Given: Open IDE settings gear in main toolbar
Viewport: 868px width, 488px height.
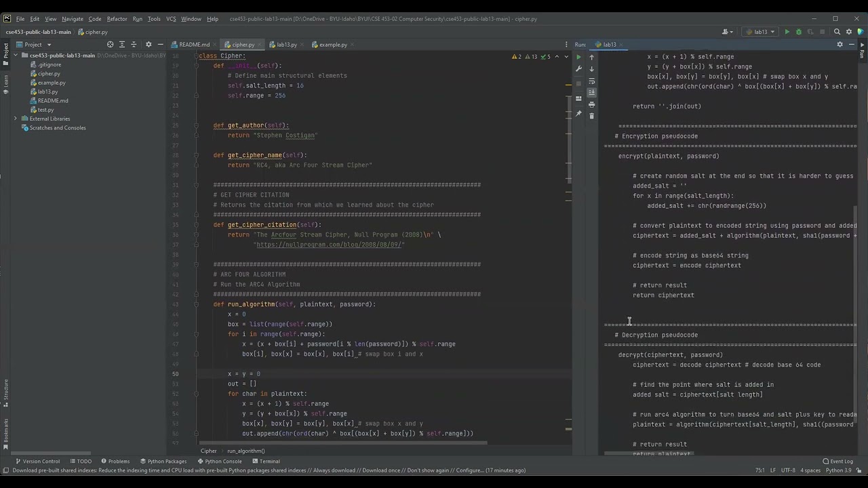Looking at the screenshot, I should pos(848,32).
